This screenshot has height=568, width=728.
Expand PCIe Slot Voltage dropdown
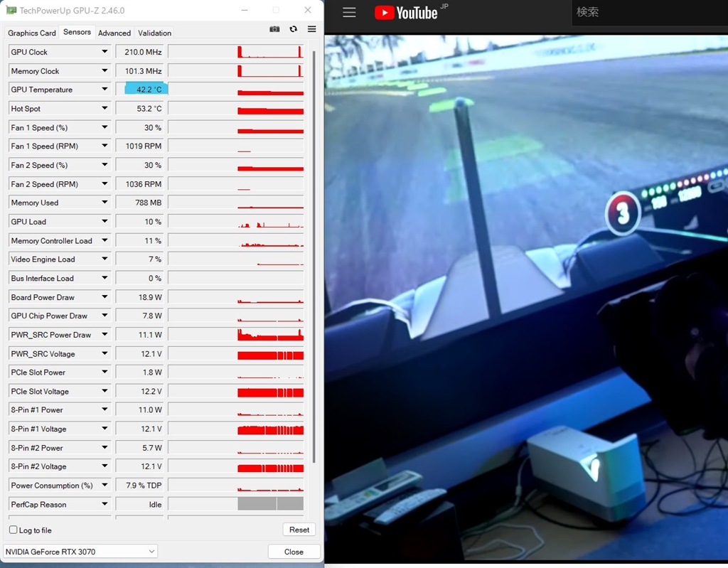point(105,391)
